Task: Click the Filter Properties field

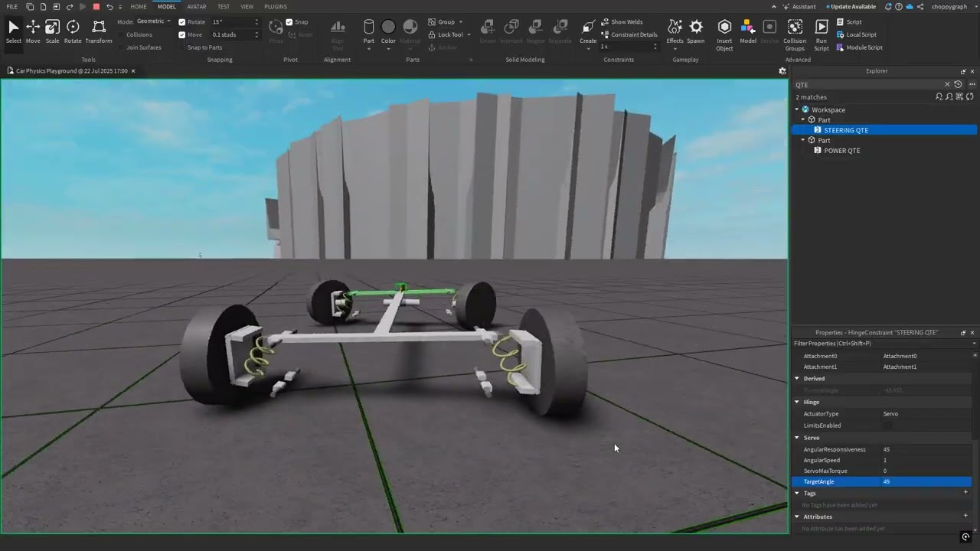Action: tap(882, 344)
